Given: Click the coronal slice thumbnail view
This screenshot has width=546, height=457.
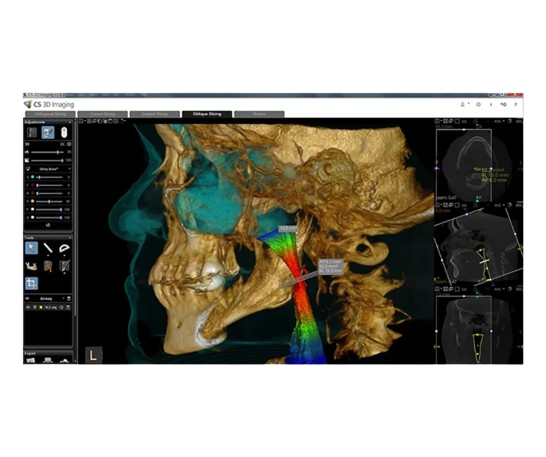Looking at the screenshot, I should coord(479,328).
